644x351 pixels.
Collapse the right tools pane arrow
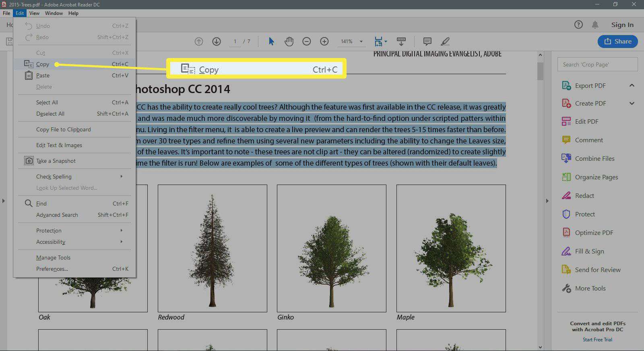(547, 200)
